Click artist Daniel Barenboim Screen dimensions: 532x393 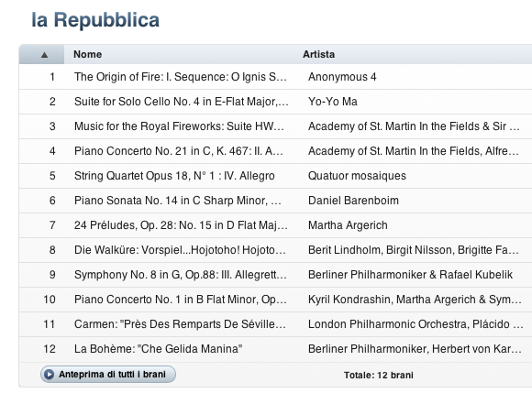point(353,201)
